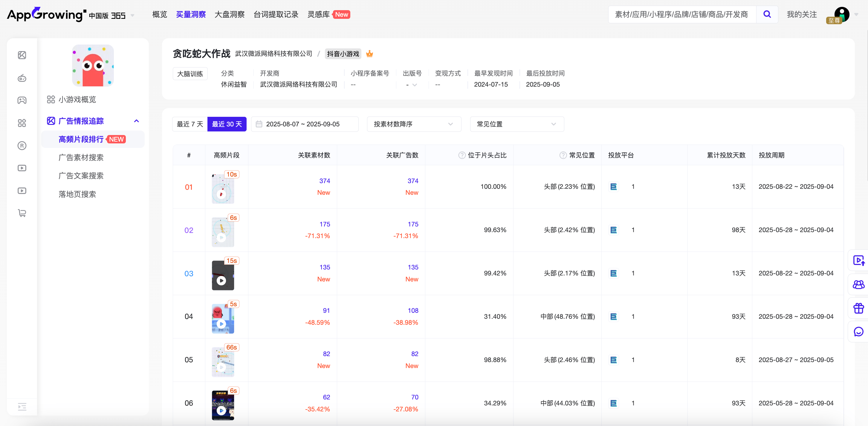Play the 15s clip thumbnail in row 03
This screenshot has width=868, height=426.
(x=221, y=280)
